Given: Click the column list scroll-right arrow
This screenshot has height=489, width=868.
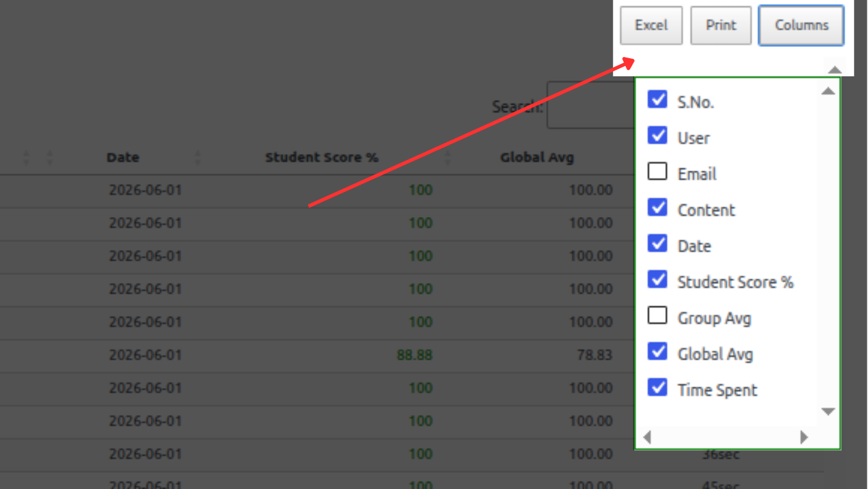Looking at the screenshot, I should point(804,437).
